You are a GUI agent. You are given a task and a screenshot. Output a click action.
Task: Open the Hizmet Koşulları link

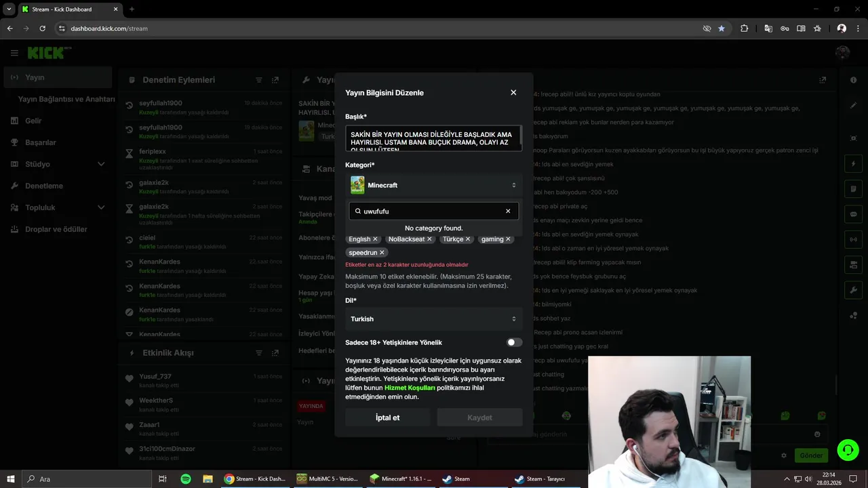(410, 388)
